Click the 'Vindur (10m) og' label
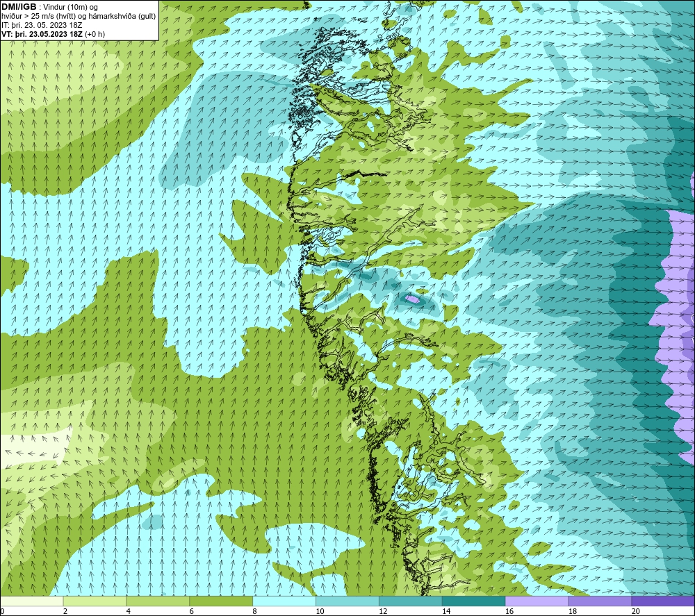The height and width of the screenshot is (616, 695). click(71, 8)
